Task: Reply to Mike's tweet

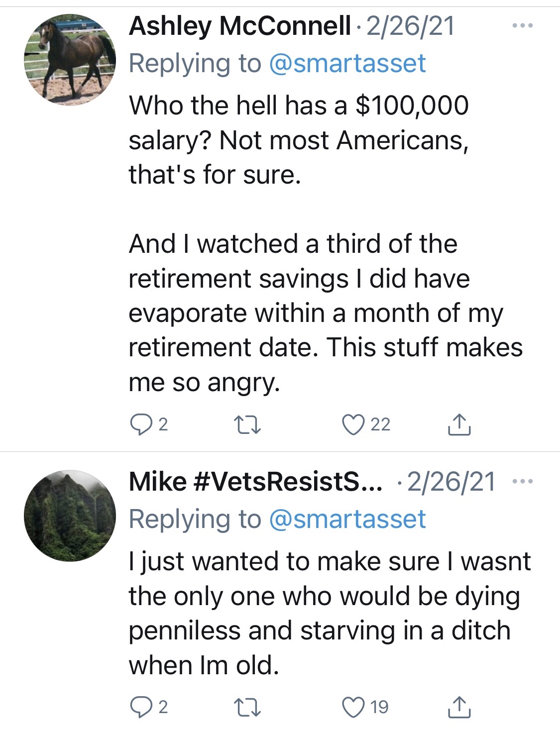Action: [141, 708]
